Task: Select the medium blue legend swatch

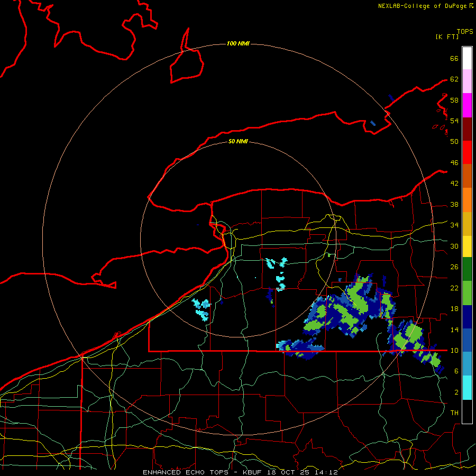Action: click(x=467, y=340)
